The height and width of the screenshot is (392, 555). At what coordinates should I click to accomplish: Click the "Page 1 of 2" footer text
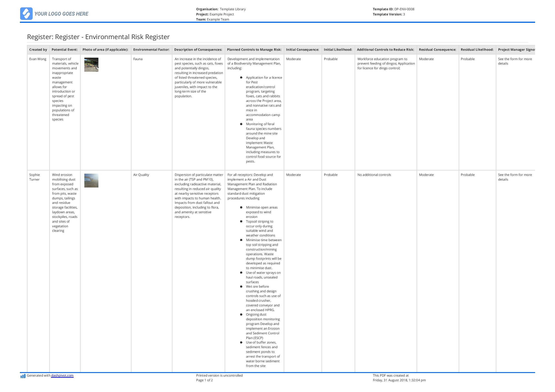(204, 380)
